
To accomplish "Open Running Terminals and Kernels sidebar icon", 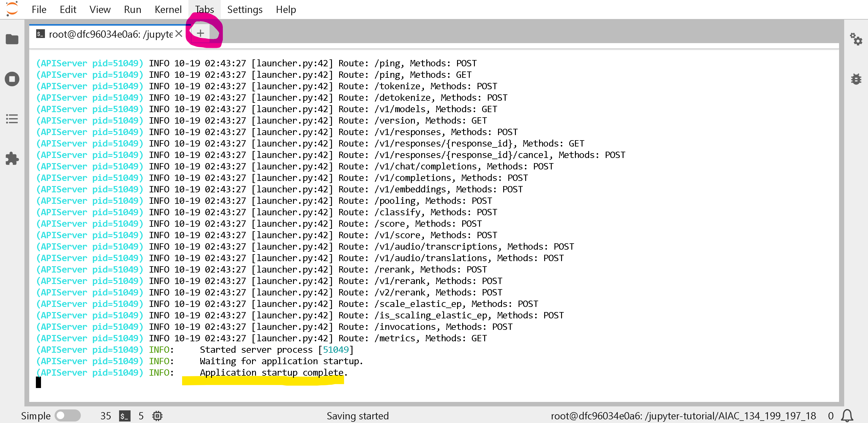I will pyautogui.click(x=12, y=79).
